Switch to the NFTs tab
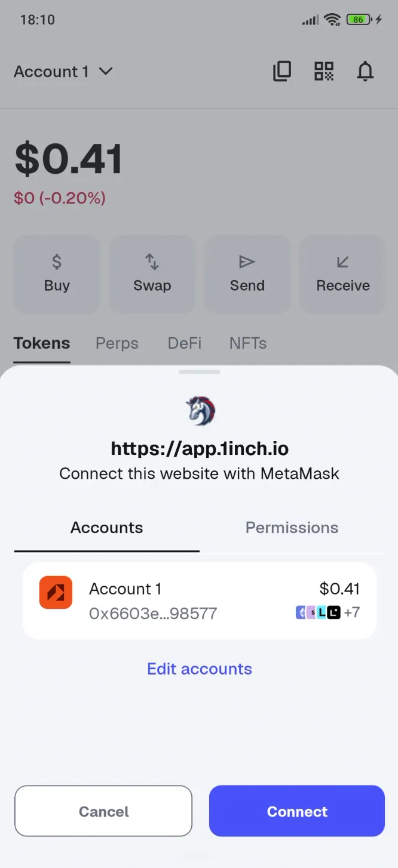The image size is (398, 868). coord(247,343)
